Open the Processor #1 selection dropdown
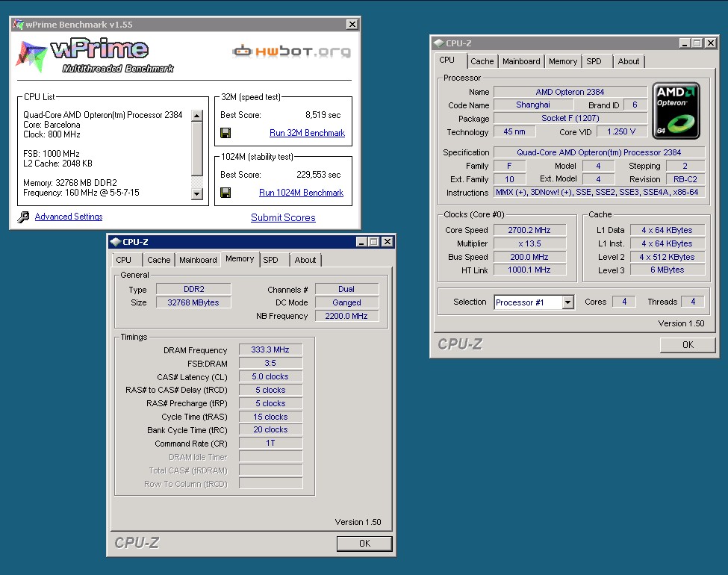This screenshot has height=575, width=728. pyautogui.click(x=567, y=302)
